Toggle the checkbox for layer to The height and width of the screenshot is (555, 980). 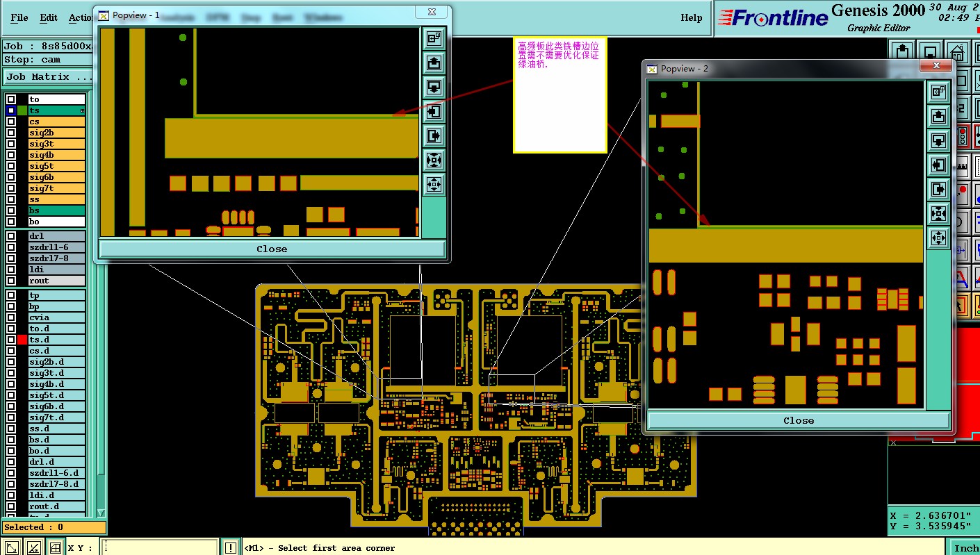11,99
